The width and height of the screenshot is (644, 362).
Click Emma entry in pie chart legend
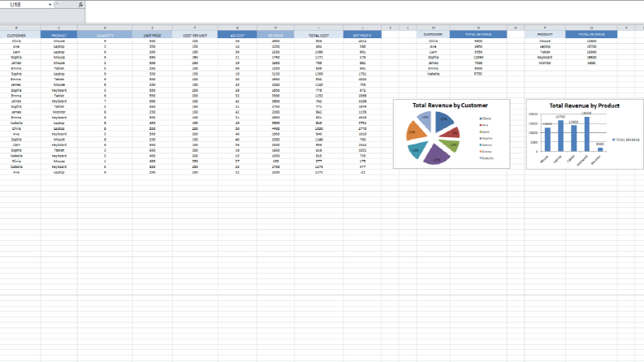(485, 152)
